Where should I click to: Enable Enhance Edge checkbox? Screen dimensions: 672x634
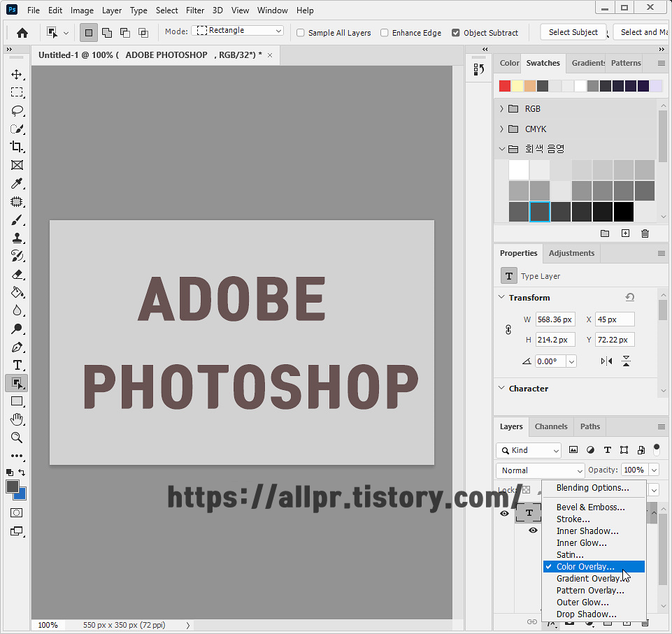coord(385,33)
